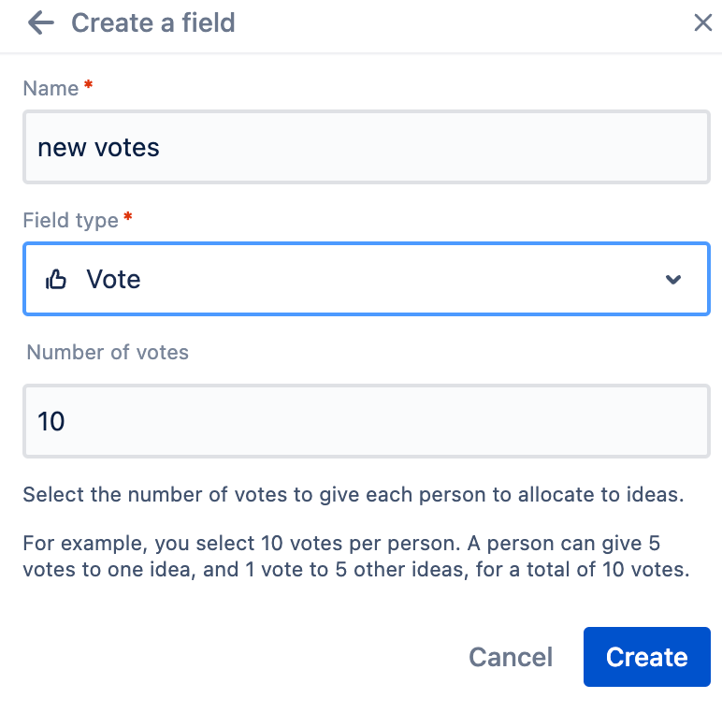Click the value 10 in the votes field
722x728 pixels.
point(51,422)
